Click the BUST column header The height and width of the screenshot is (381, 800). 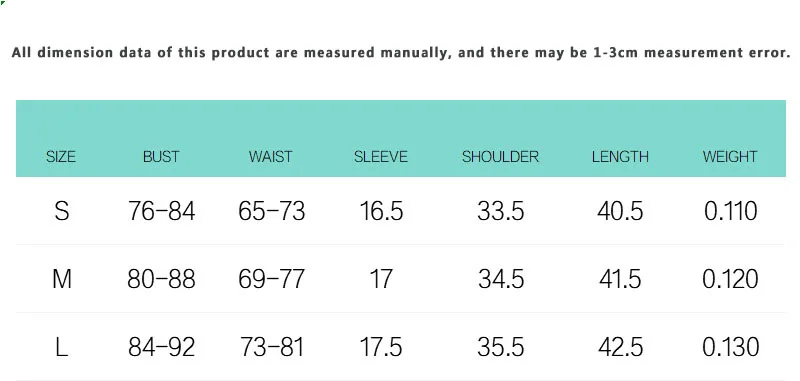click(161, 157)
